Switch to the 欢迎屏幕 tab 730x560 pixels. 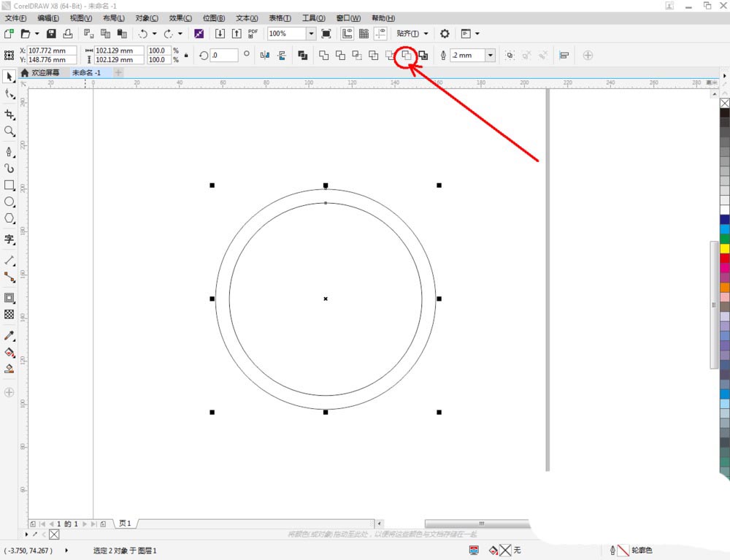pos(40,72)
